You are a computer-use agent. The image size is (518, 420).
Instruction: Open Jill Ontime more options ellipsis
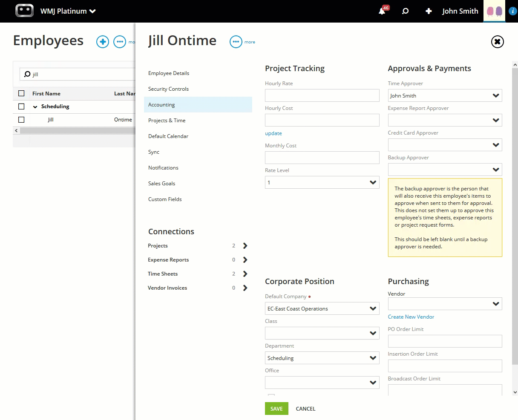tap(236, 42)
